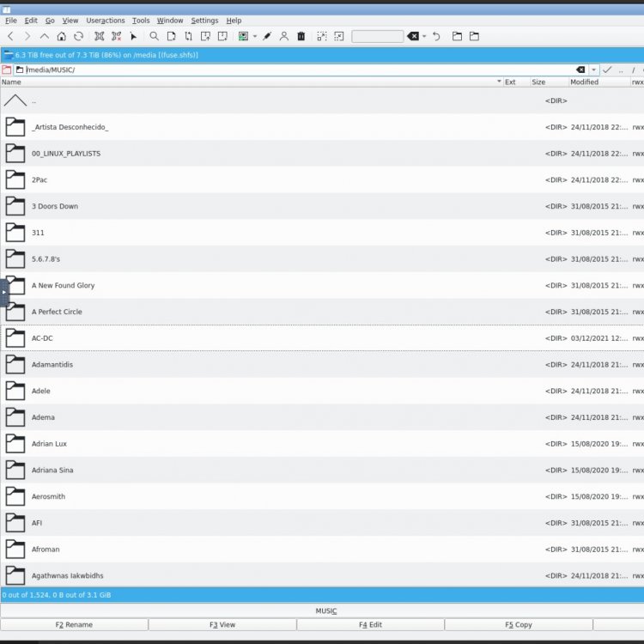Click the pen edit toolbar icon

point(267,37)
